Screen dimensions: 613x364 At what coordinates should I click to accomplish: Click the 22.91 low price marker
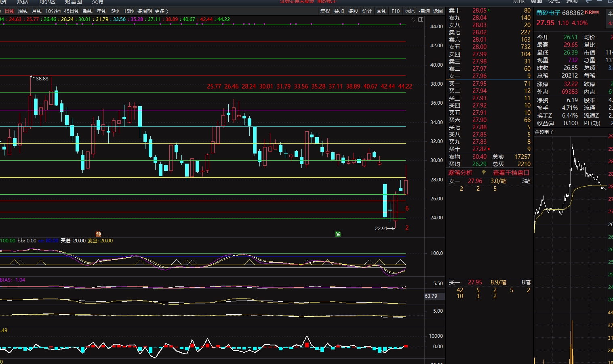click(x=381, y=229)
